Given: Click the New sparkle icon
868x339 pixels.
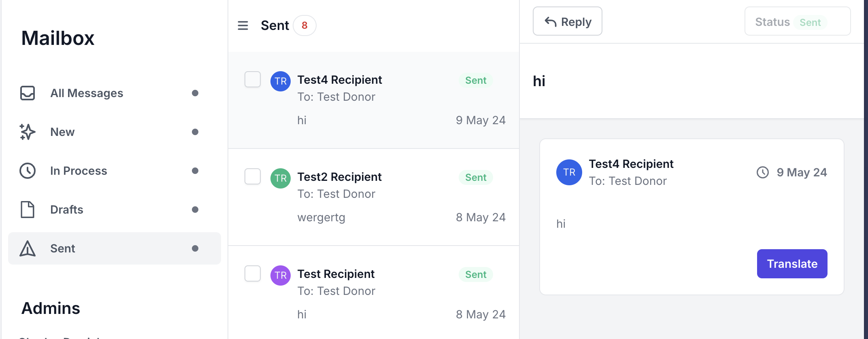Looking at the screenshot, I should click(28, 132).
